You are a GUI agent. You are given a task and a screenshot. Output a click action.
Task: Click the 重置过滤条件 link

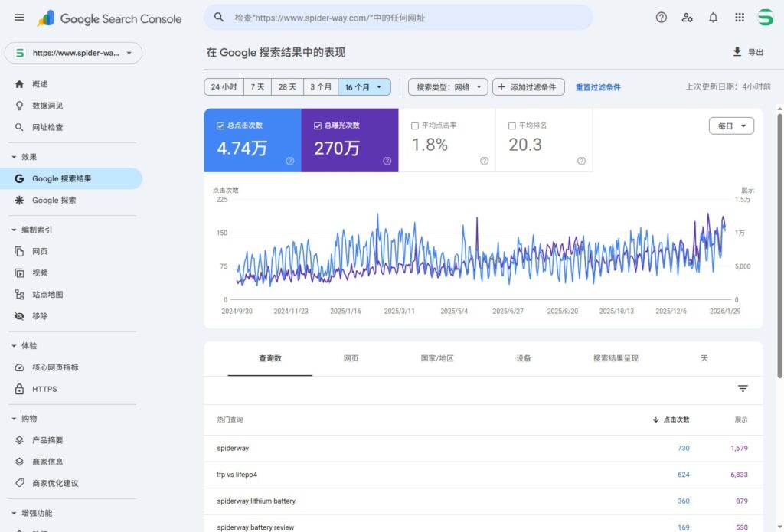[598, 87]
